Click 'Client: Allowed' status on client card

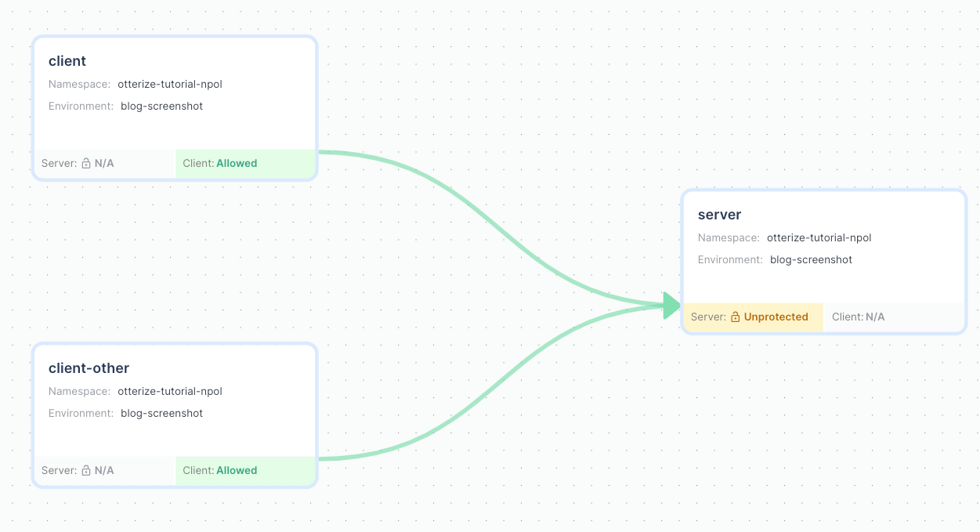245,164
